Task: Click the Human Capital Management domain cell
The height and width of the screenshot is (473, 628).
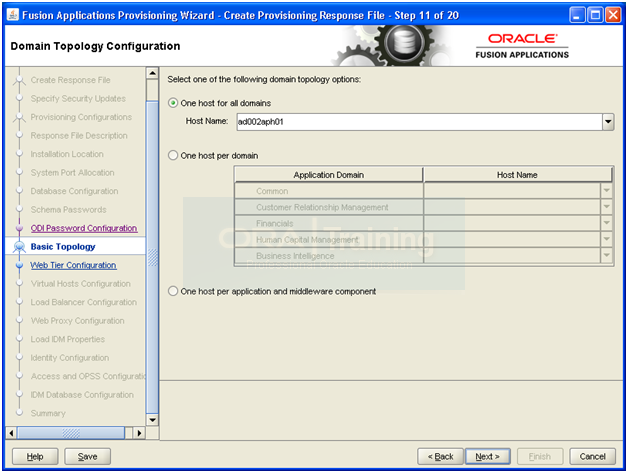Action: (329, 240)
